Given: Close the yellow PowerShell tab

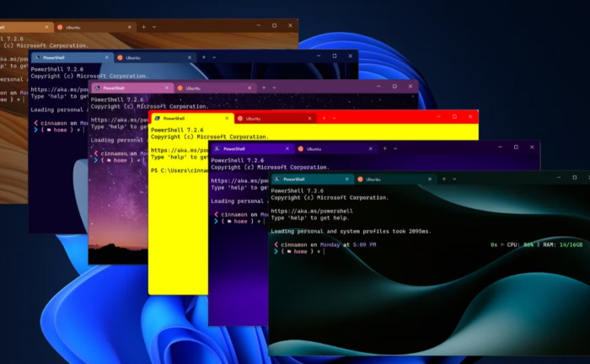Looking at the screenshot, I should pyautogui.click(x=227, y=119).
